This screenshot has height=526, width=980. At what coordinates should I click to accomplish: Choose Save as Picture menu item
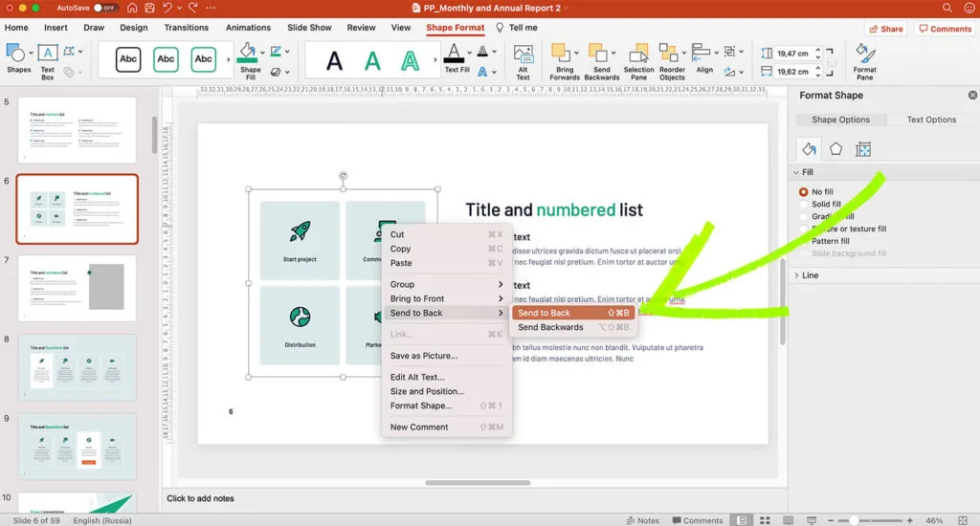pos(446,356)
